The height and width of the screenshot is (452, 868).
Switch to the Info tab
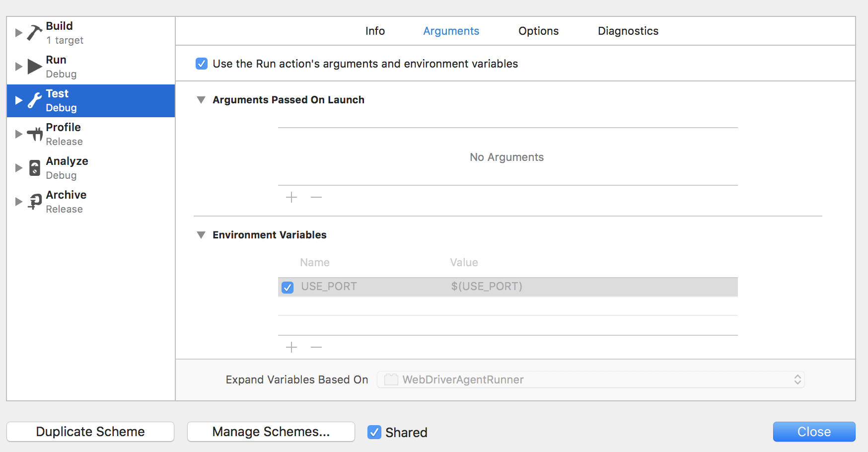coord(375,31)
